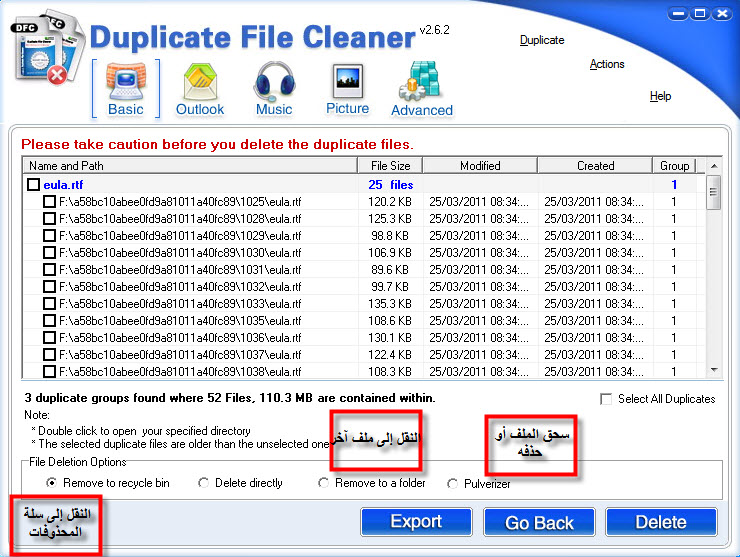This screenshot has width=740, height=557.
Task: Choose the Music headphones icon
Action: pos(273,88)
